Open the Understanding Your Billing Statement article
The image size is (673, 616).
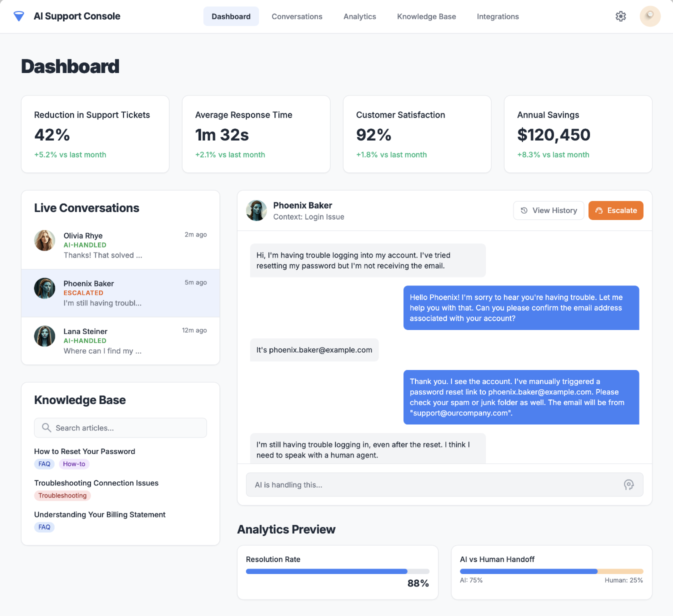pyautogui.click(x=99, y=514)
